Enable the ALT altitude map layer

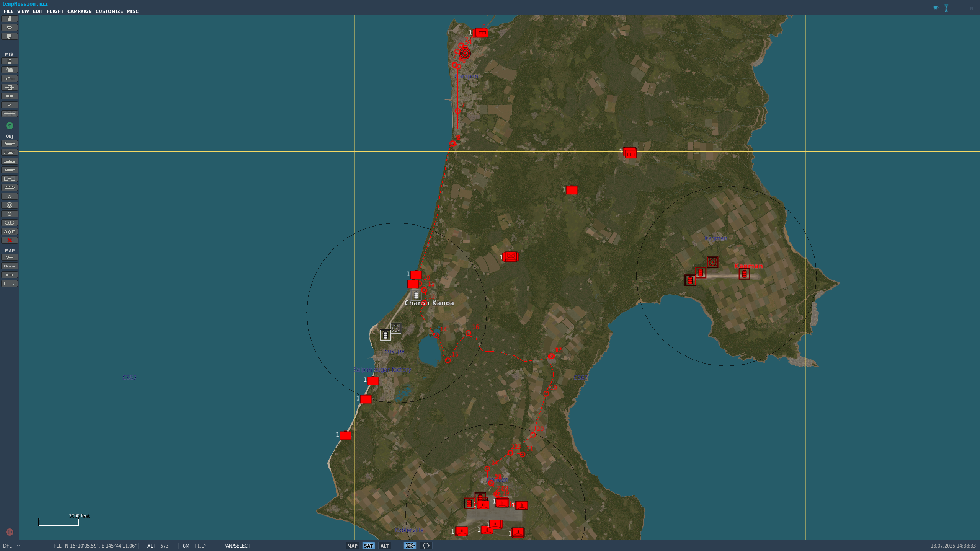tap(384, 546)
